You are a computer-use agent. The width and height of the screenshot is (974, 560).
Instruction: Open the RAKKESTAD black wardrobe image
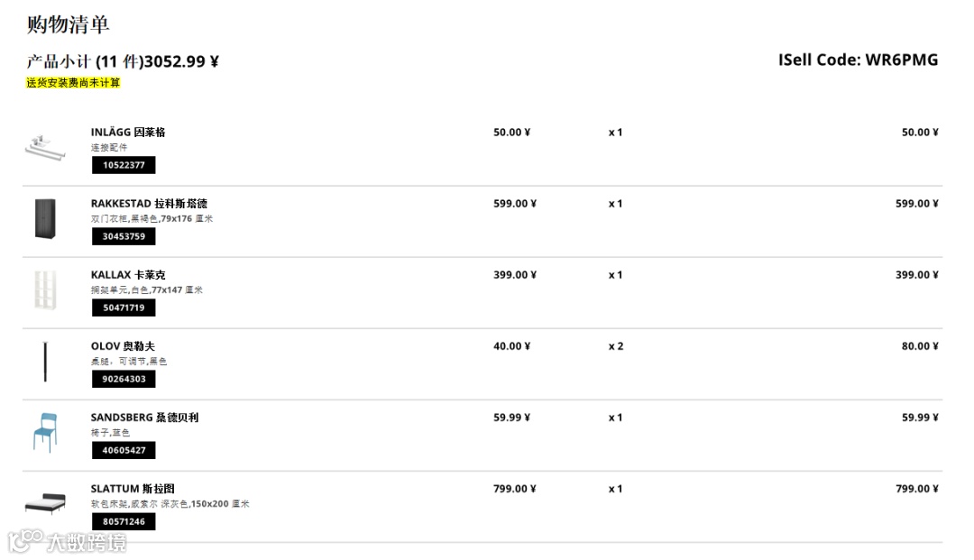tap(45, 219)
